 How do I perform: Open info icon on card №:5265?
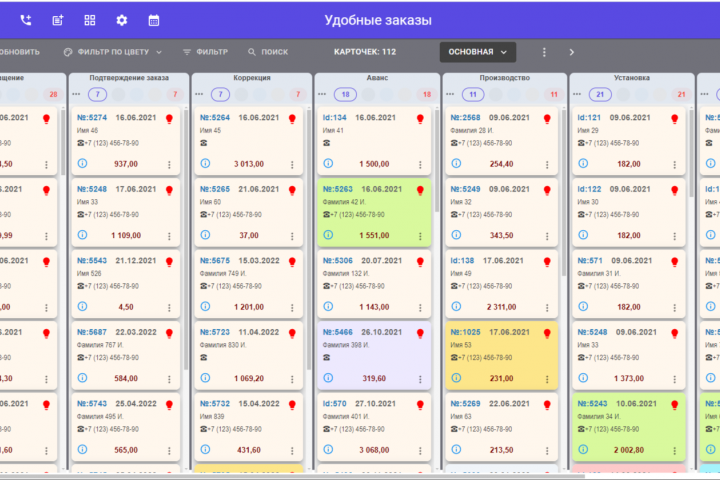click(x=205, y=235)
